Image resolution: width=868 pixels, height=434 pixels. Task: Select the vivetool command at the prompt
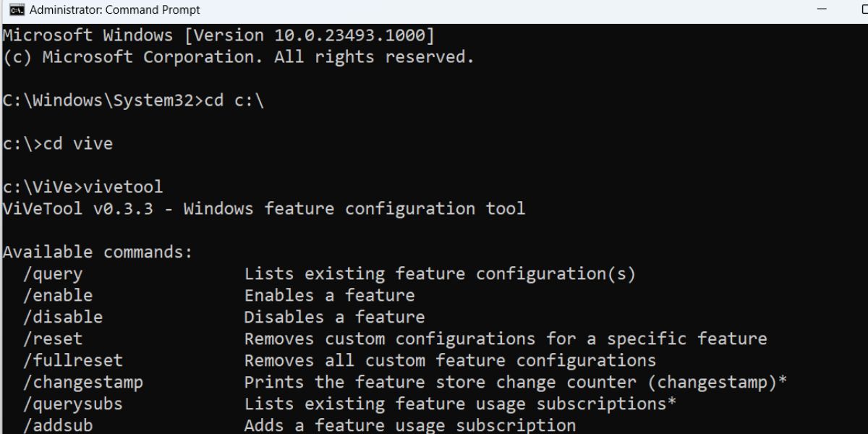click(x=123, y=187)
